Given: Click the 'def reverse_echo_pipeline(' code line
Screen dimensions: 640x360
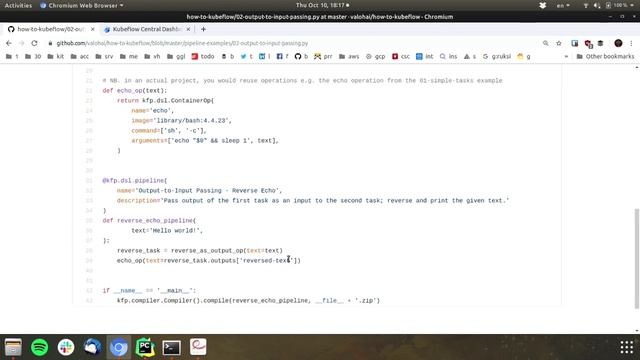Looking at the screenshot, I should (149, 220).
